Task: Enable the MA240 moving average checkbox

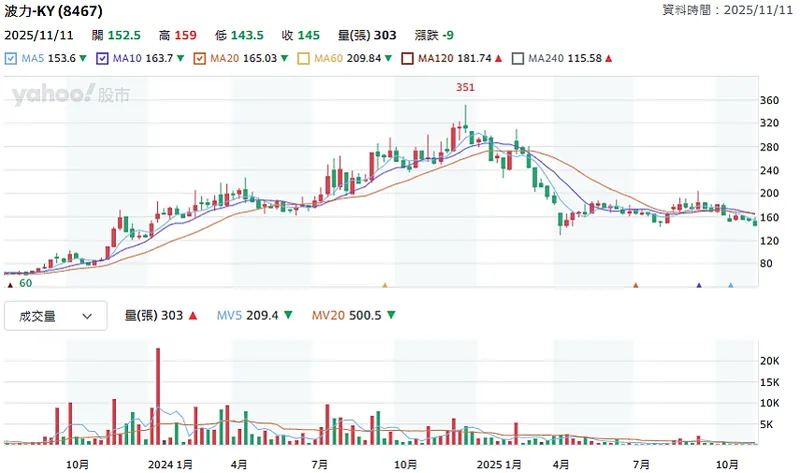Action: tap(517, 59)
